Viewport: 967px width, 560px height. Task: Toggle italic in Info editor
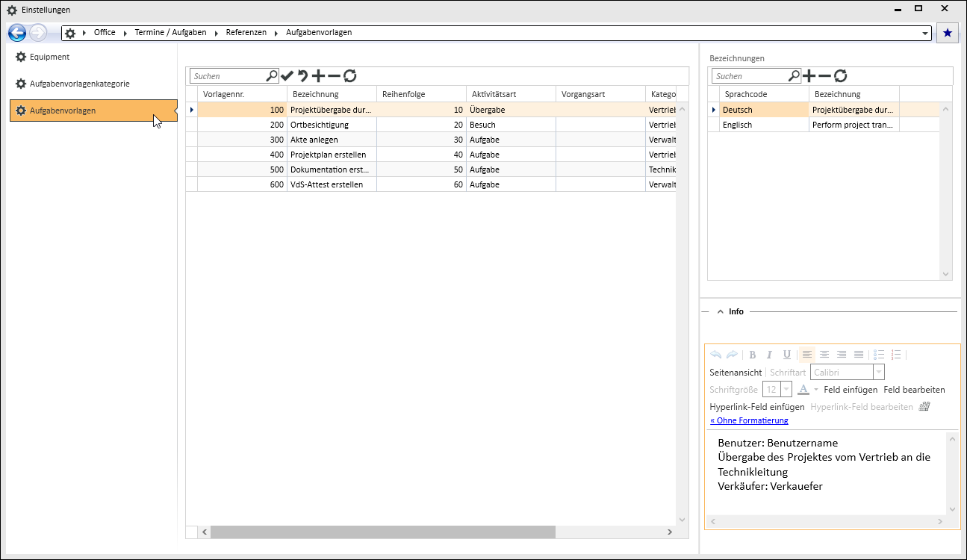click(769, 355)
